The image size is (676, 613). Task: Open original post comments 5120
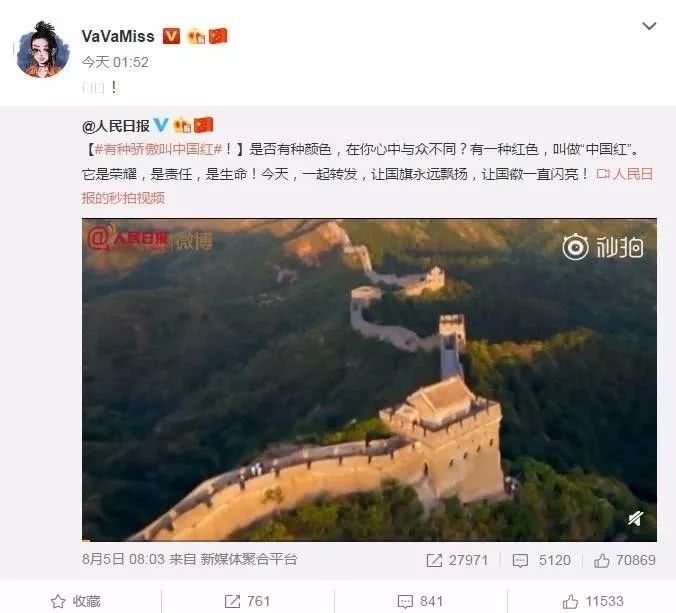pyautogui.click(x=541, y=560)
